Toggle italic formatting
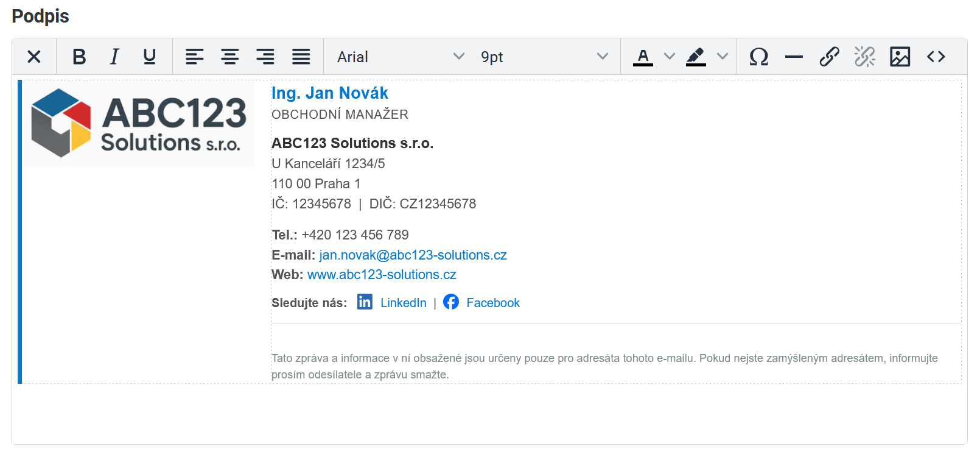Image resolution: width=980 pixels, height=457 pixels. point(114,57)
